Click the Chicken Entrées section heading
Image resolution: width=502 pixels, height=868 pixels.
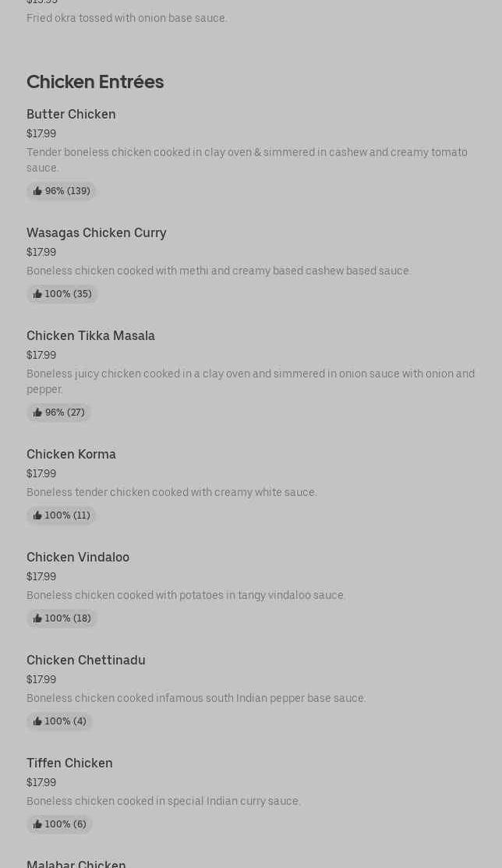(x=95, y=82)
